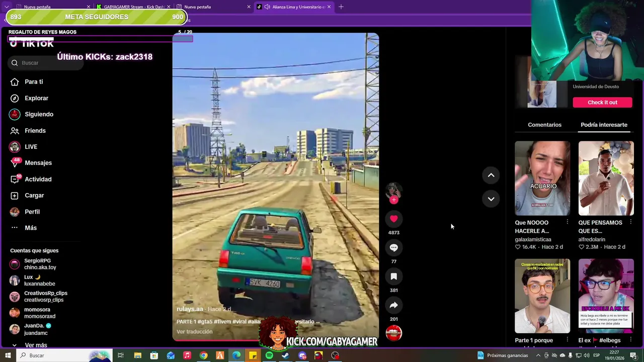Open galaxiamisticaa author link
The image size is (644, 362).
point(533,240)
